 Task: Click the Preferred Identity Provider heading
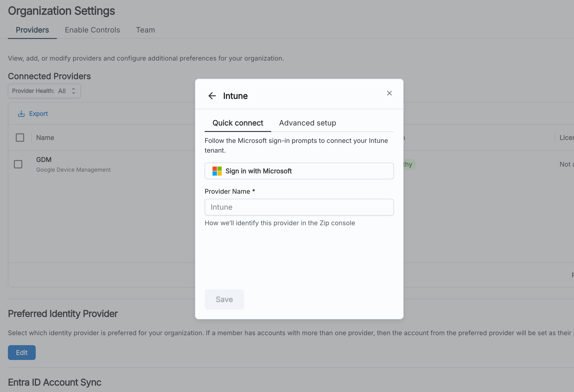(x=63, y=314)
